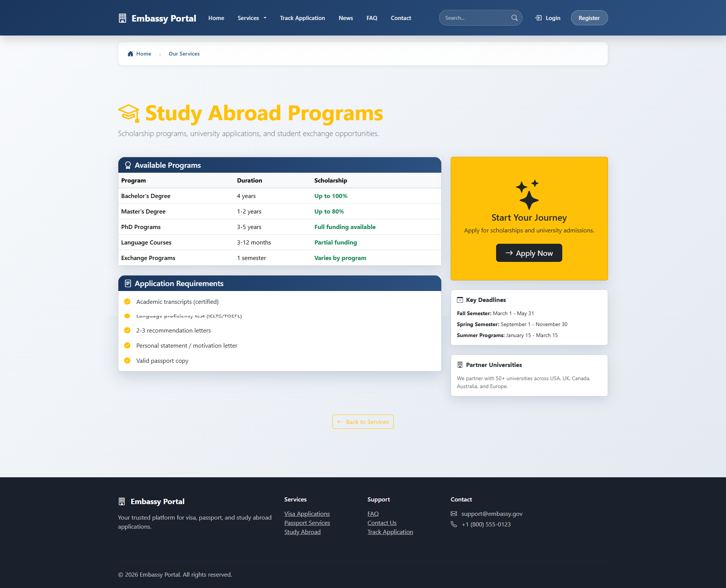This screenshot has width=726, height=588.
Task: Click the breadcrumb home icon
Action: pos(130,54)
